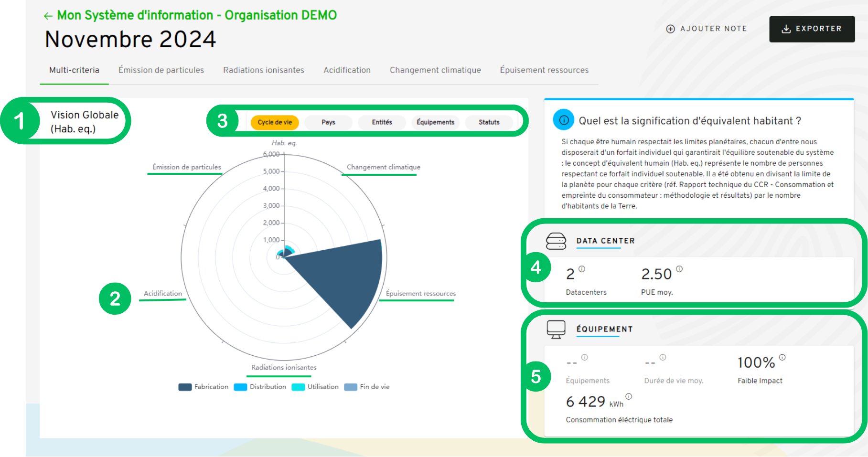Screen dimensions: 868x457
Task: Click the Data Center server icon
Action: point(556,241)
